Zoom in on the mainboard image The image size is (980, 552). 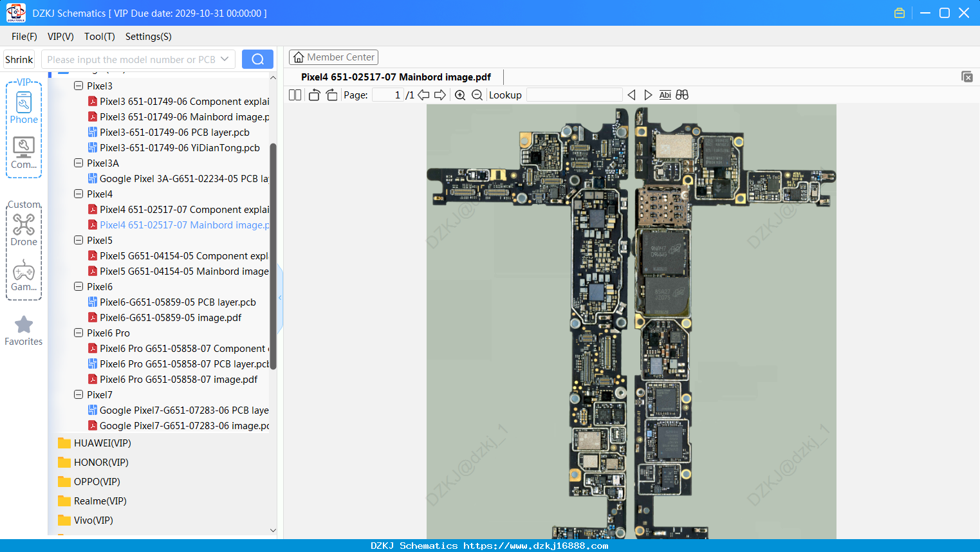pos(460,95)
